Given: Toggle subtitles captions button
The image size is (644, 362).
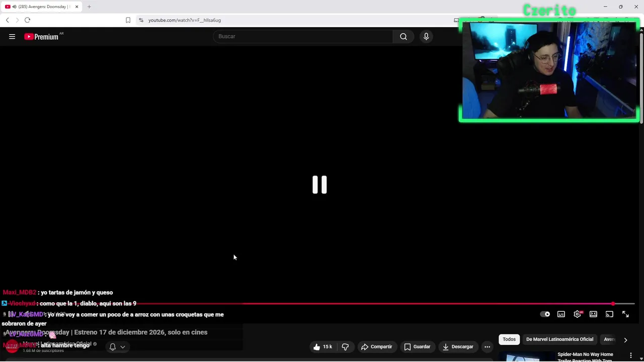Looking at the screenshot, I should [561, 314].
